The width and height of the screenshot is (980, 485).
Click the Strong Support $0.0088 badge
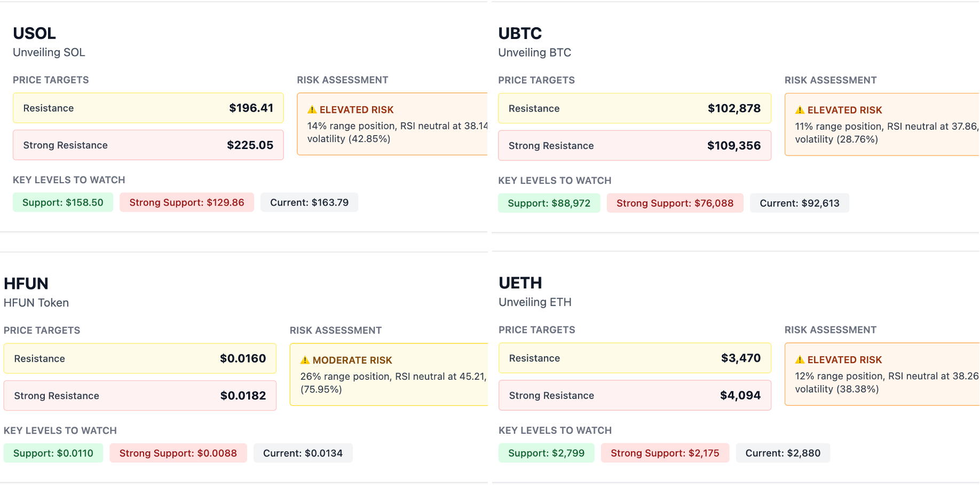coord(178,453)
